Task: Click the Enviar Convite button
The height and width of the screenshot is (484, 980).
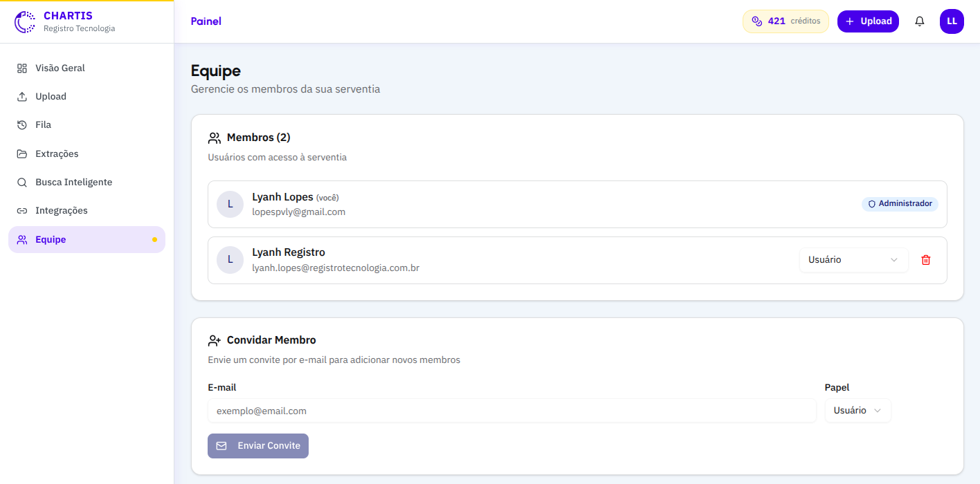Action: click(258, 446)
